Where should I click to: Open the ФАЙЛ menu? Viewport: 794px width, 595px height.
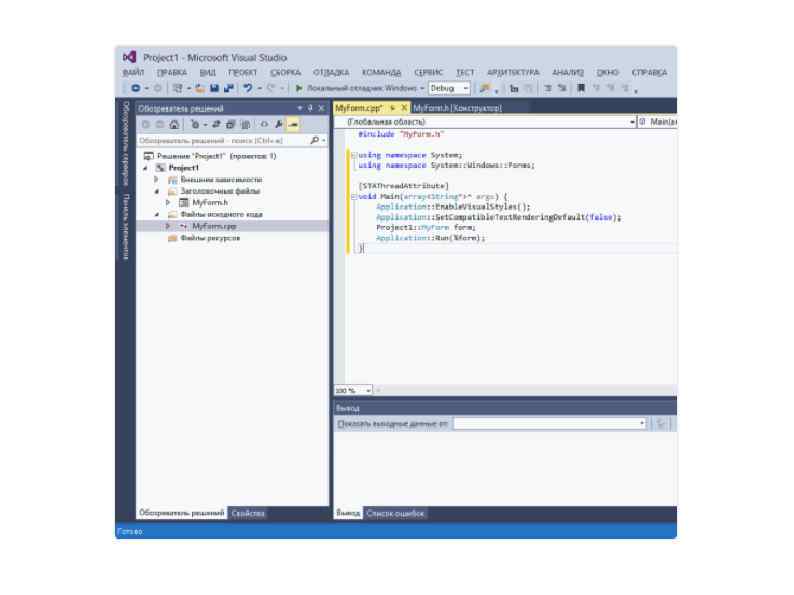[x=133, y=72]
